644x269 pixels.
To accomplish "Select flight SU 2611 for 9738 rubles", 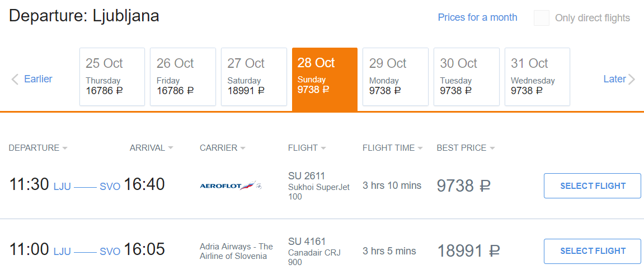I will (x=592, y=185).
